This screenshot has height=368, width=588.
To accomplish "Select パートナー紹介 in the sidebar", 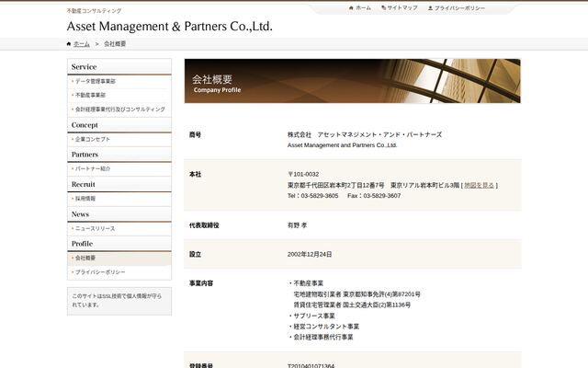I will click(x=93, y=168).
